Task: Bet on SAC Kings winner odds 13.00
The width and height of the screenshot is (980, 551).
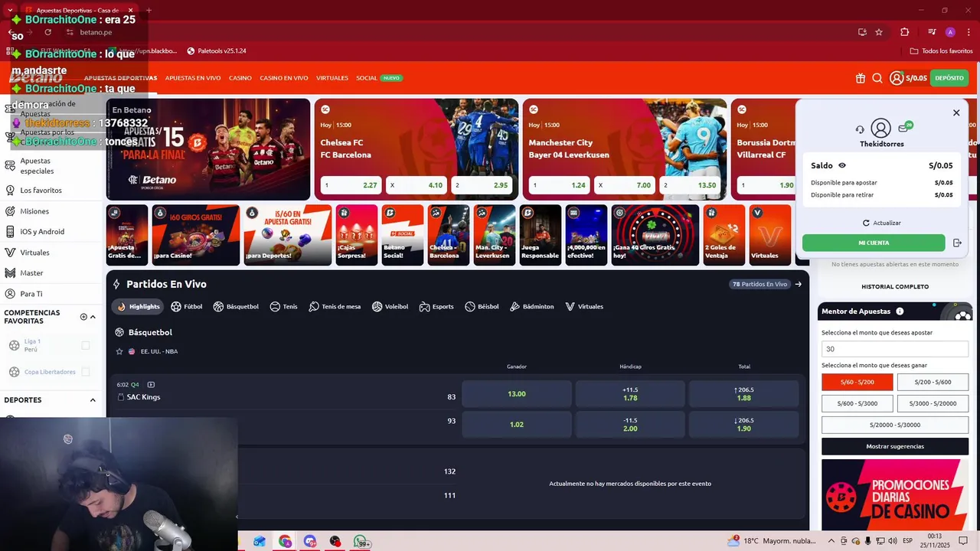Action: click(x=517, y=393)
